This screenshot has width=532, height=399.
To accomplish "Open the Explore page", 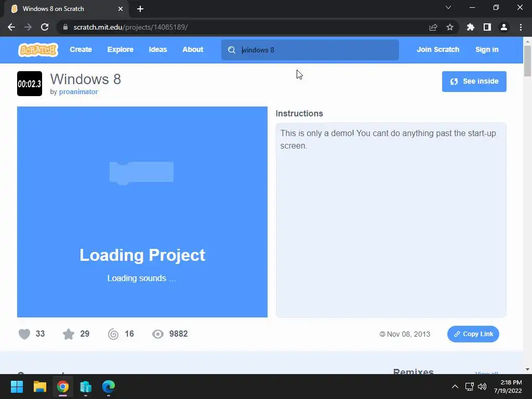I will [x=120, y=49].
